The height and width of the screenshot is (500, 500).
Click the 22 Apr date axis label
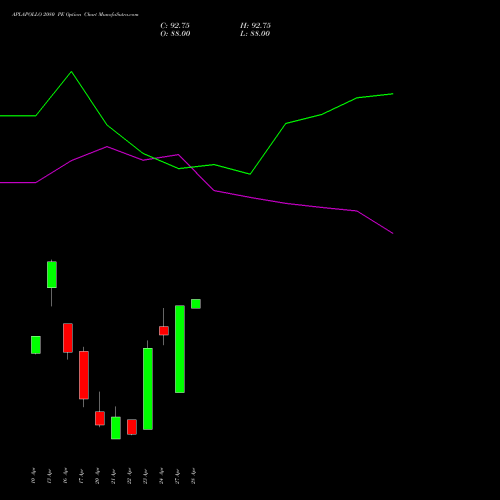point(129,476)
